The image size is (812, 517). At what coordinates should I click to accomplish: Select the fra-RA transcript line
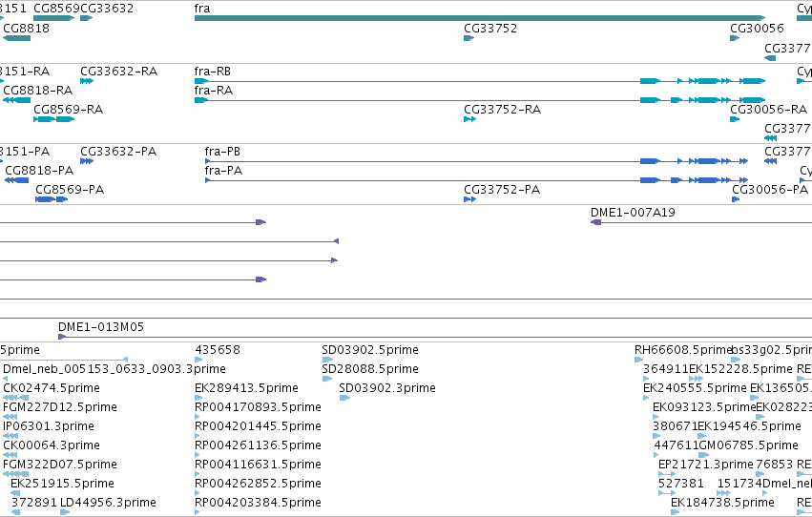(480, 100)
